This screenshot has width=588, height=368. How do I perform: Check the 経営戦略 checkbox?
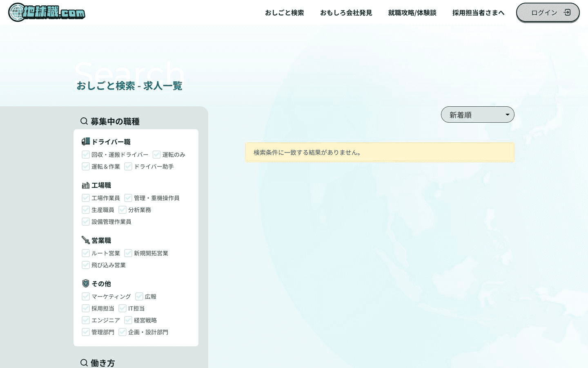click(x=128, y=320)
